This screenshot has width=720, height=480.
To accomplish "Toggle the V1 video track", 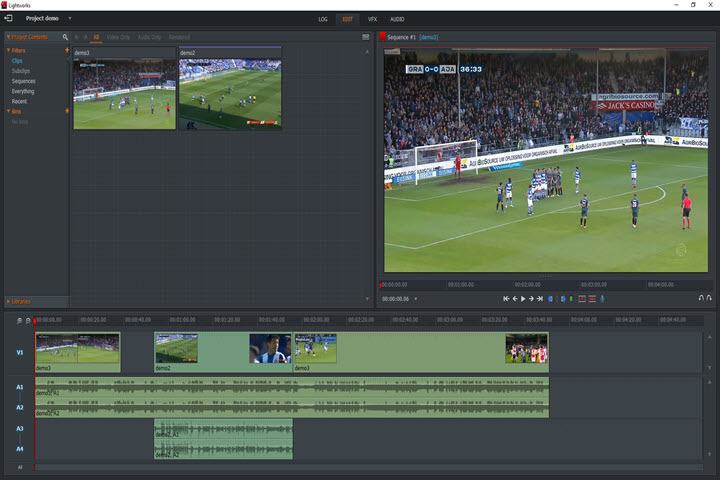I will [19, 352].
